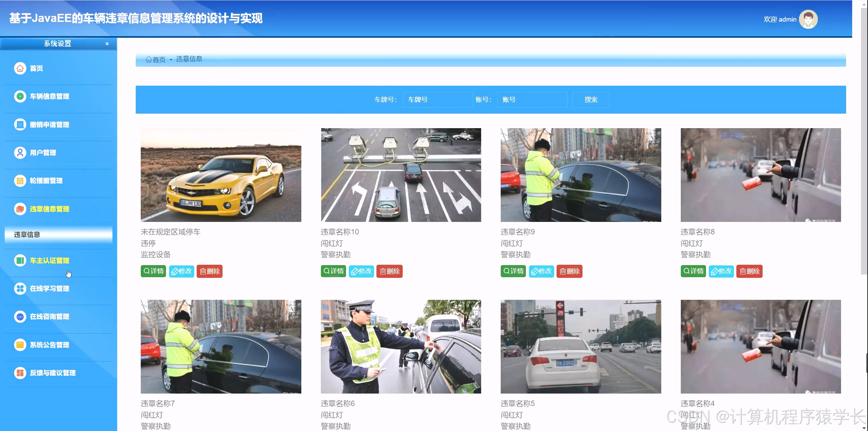This screenshot has height=431, width=868.
Task: Click 删除 for 违章名称9
Action: click(569, 271)
